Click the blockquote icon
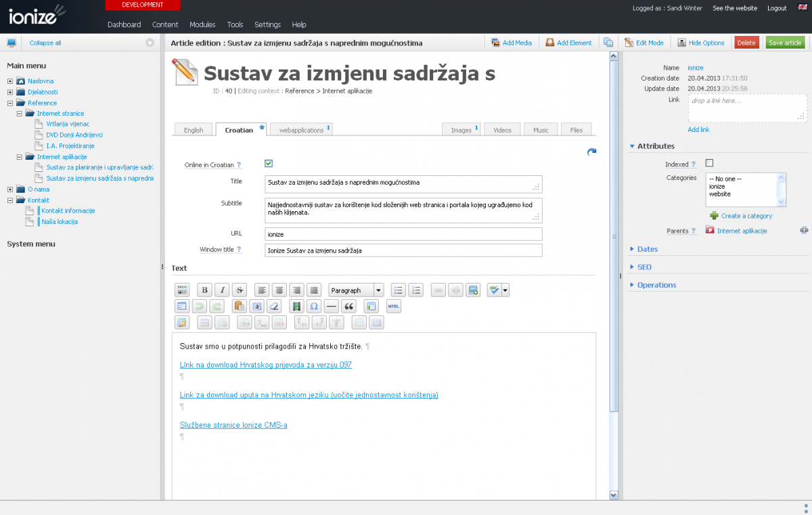This screenshot has width=812, height=515. click(x=349, y=307)
